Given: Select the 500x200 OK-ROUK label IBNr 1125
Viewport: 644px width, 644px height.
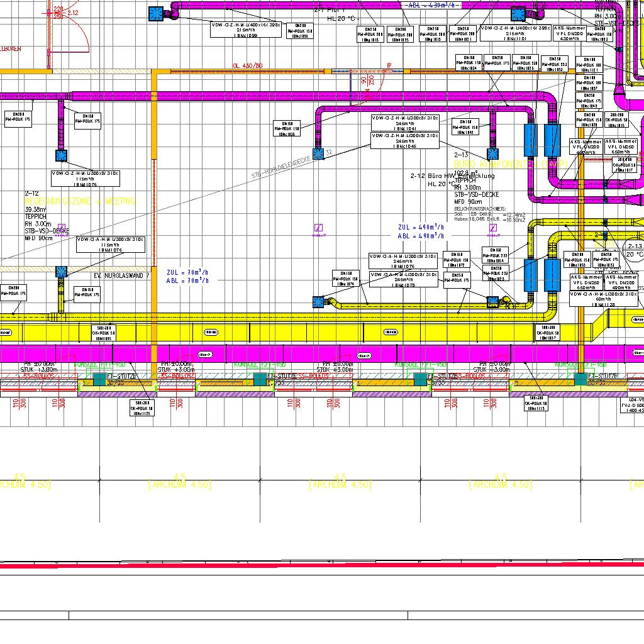Looking at the screenshot, I should point(142,408).
